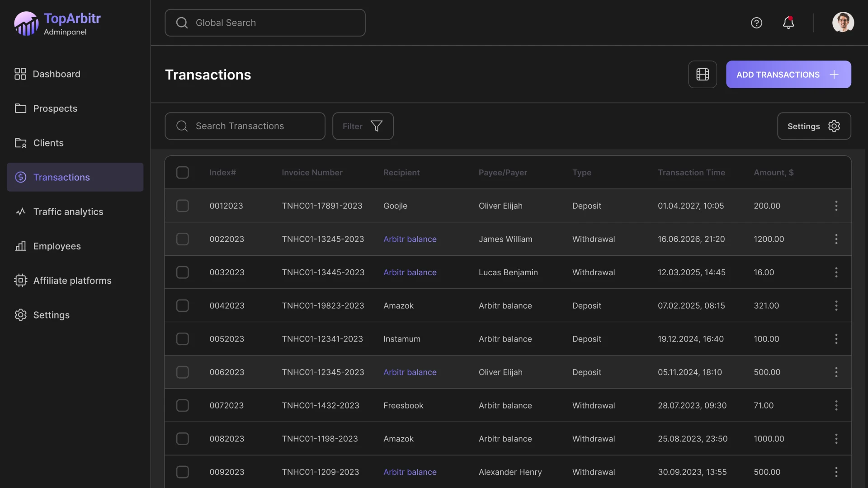Open the user profile avatar

point(844,22)
